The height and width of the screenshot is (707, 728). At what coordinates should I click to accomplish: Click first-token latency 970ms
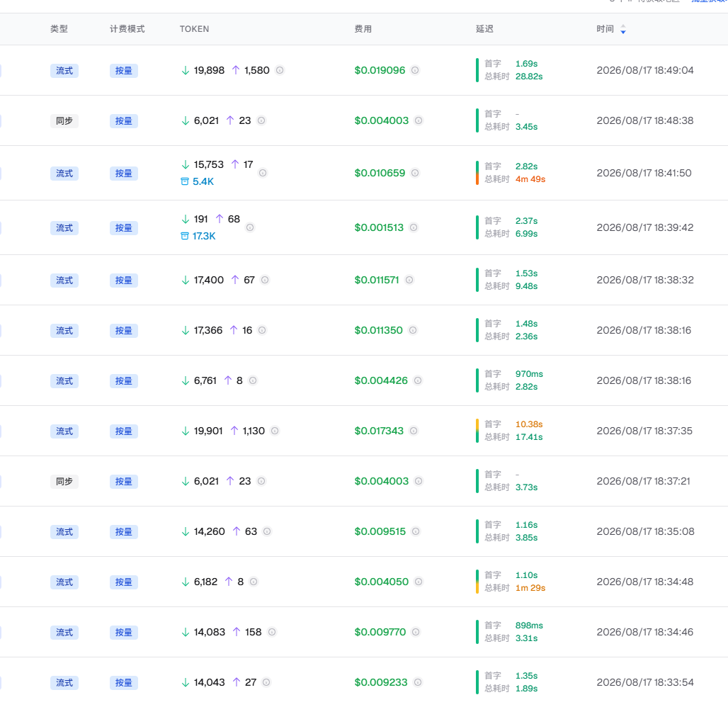tap(529, 374)
